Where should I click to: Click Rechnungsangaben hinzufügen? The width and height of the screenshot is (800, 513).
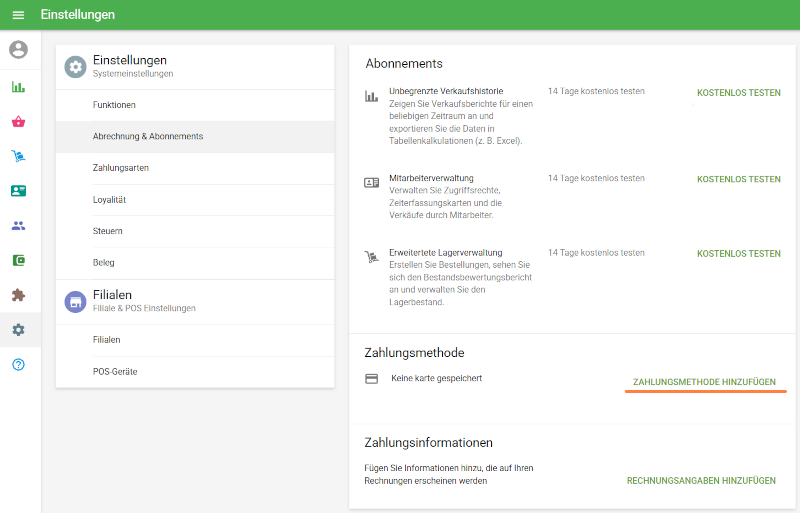coord(701,481)
